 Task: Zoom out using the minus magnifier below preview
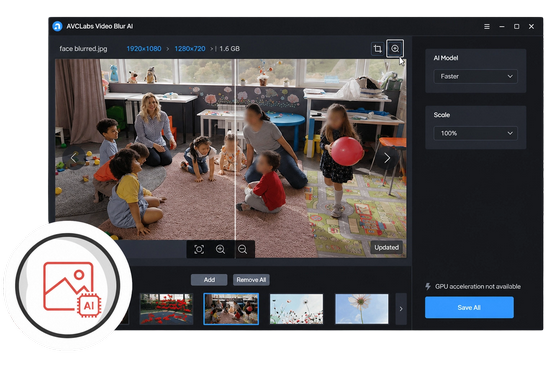tap(243, 249)
